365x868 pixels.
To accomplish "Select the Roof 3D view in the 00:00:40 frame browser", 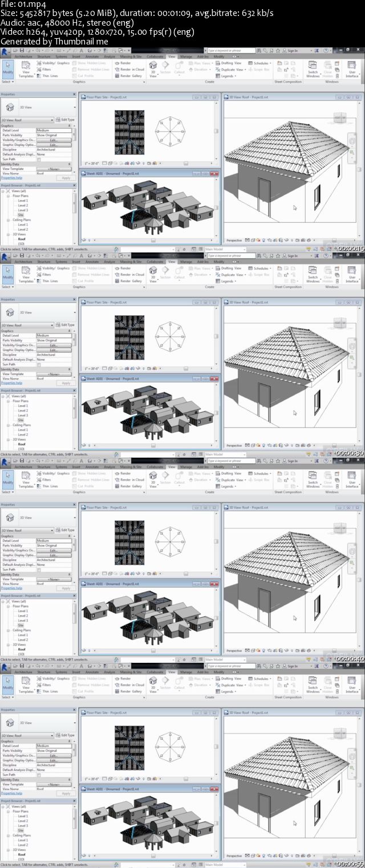I will (22, 649).
